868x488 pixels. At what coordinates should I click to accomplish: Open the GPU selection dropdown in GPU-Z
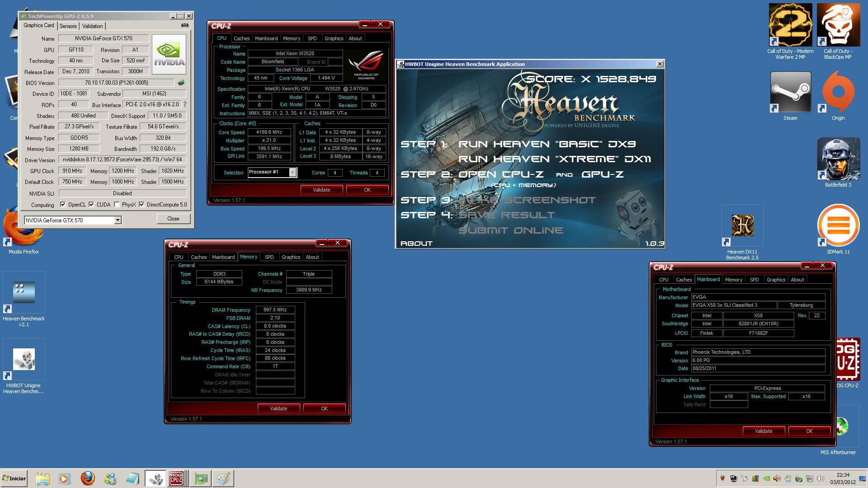click(118, 221)
